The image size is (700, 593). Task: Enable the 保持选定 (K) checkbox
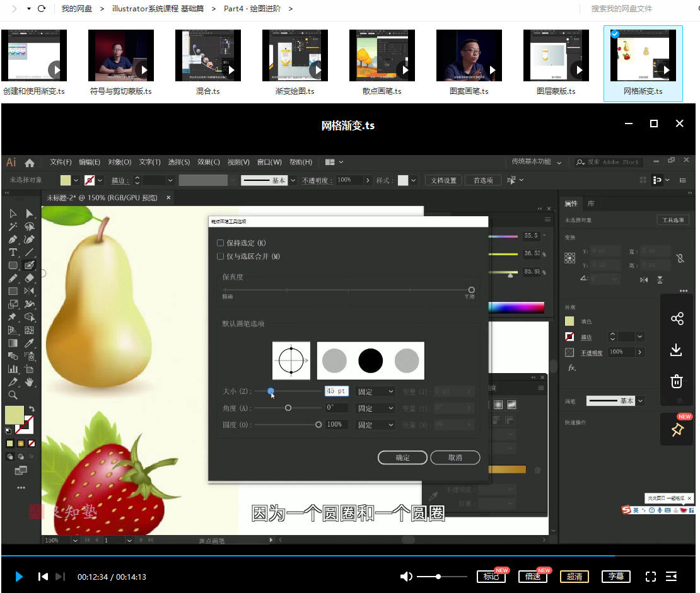220,243
